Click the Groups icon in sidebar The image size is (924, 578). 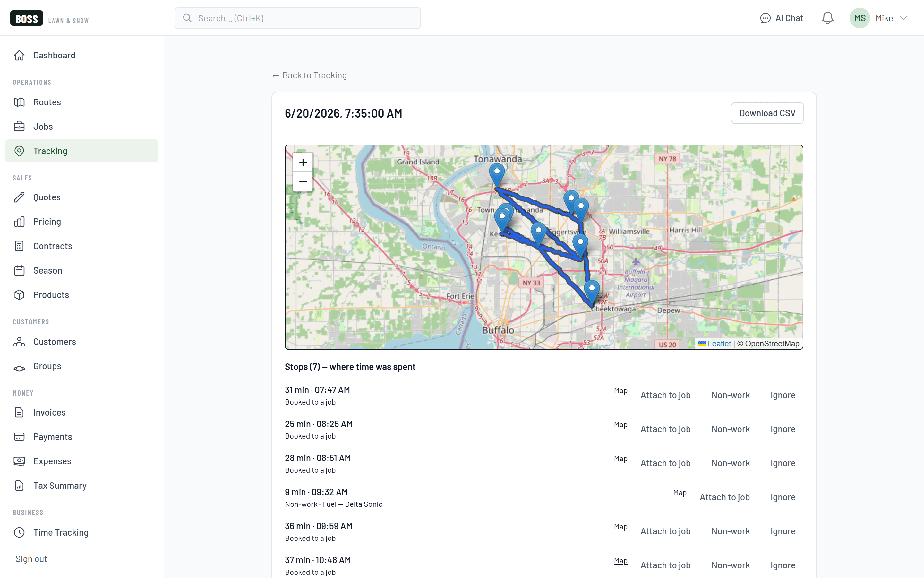coord(19,369)
